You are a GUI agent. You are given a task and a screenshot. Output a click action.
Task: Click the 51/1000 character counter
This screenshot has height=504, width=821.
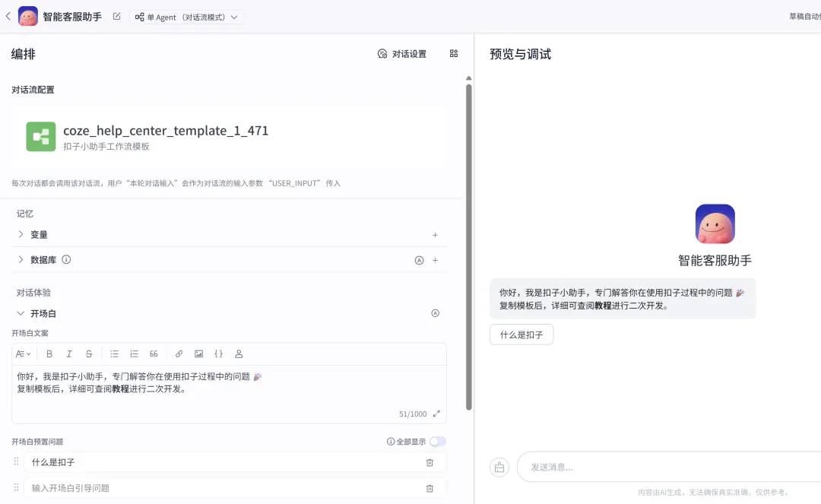(413, 414)
